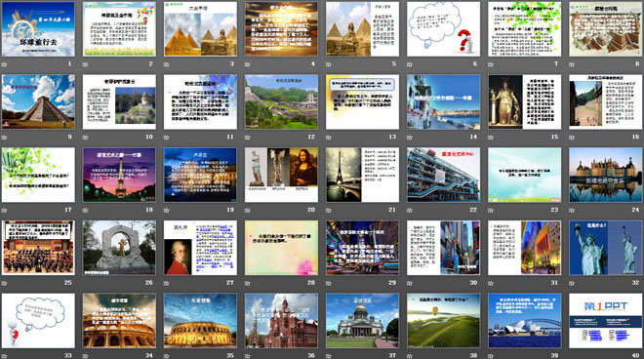Click the star icon under slide 20
The height and width of the screenshot is (359, 644).
click(248, 210)
